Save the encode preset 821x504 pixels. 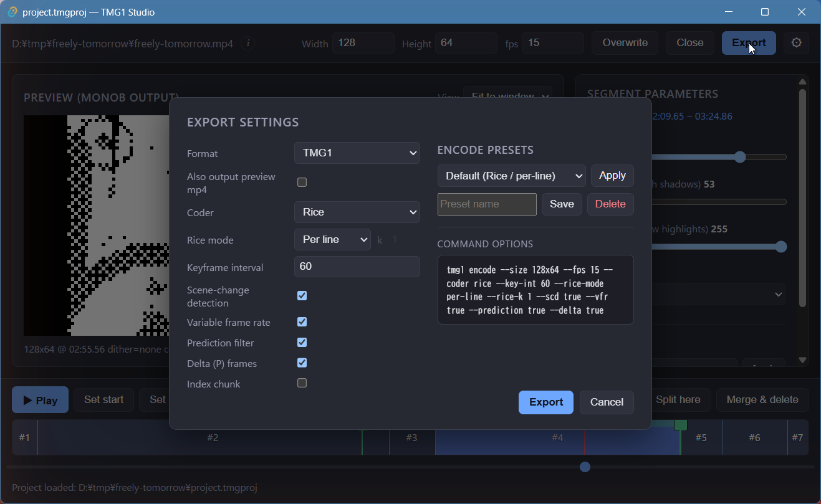[562, 204]
